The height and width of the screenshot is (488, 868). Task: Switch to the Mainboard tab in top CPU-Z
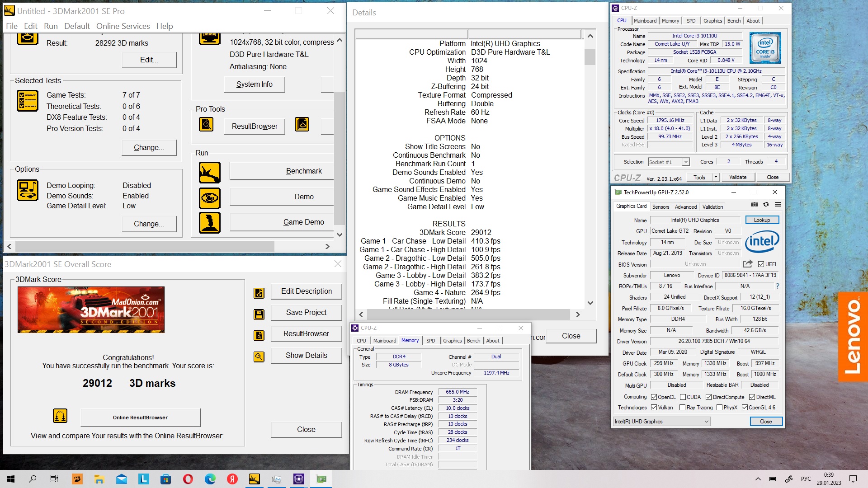click(645, 21)
